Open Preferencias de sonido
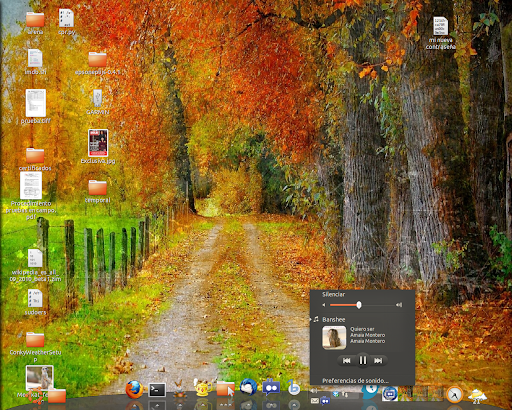Screen dimensions: 512x410 (x=355, y=380)
